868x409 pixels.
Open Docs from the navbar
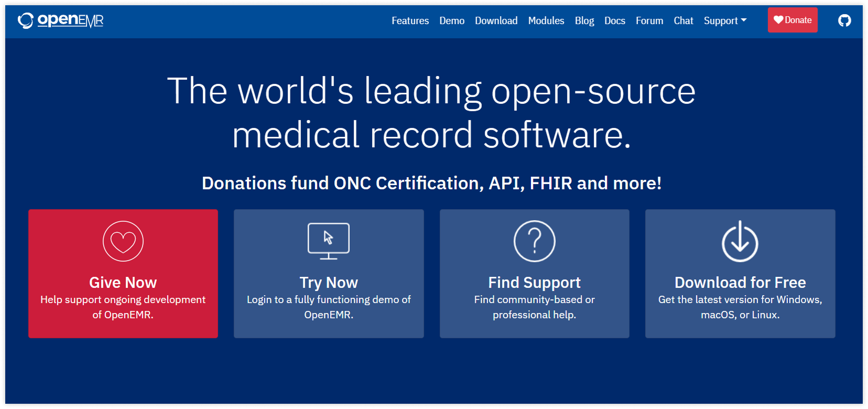(x=615, y=20)
